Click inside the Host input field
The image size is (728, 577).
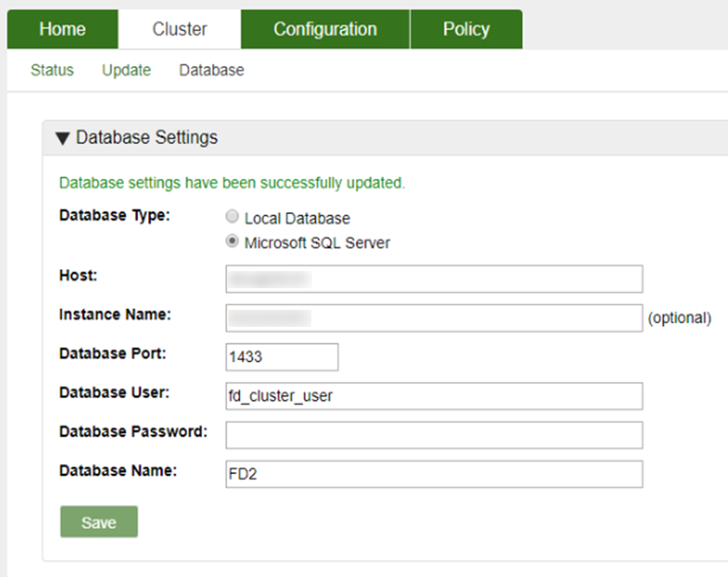click(x=434, y=279)
